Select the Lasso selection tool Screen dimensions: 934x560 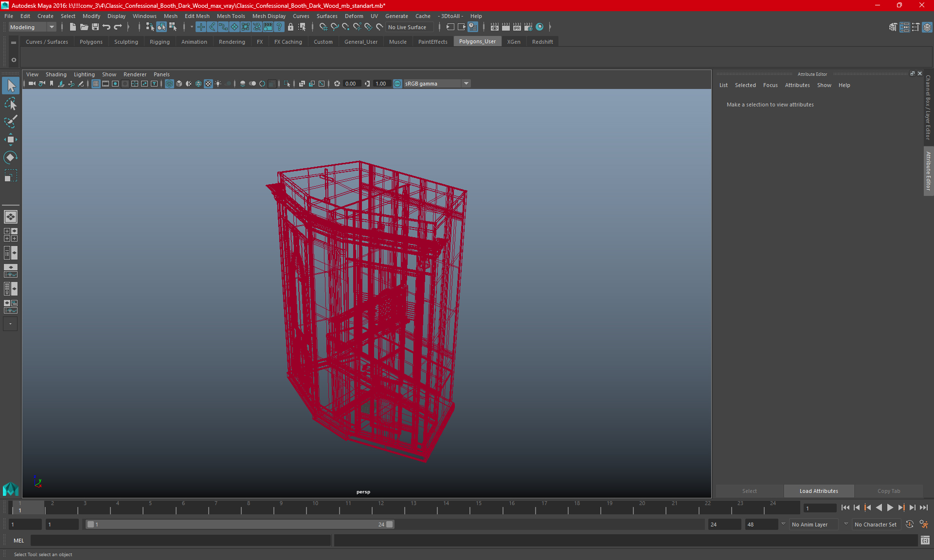point(11,104)
